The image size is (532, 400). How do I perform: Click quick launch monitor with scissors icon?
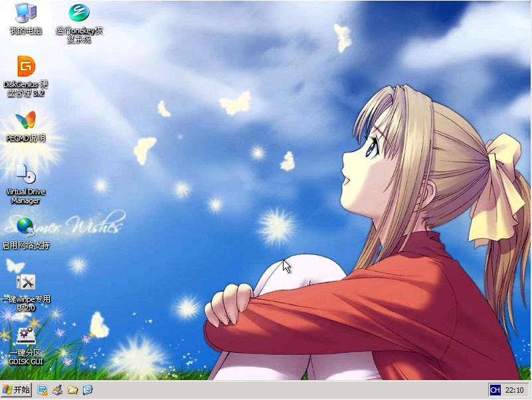[43, 390]
